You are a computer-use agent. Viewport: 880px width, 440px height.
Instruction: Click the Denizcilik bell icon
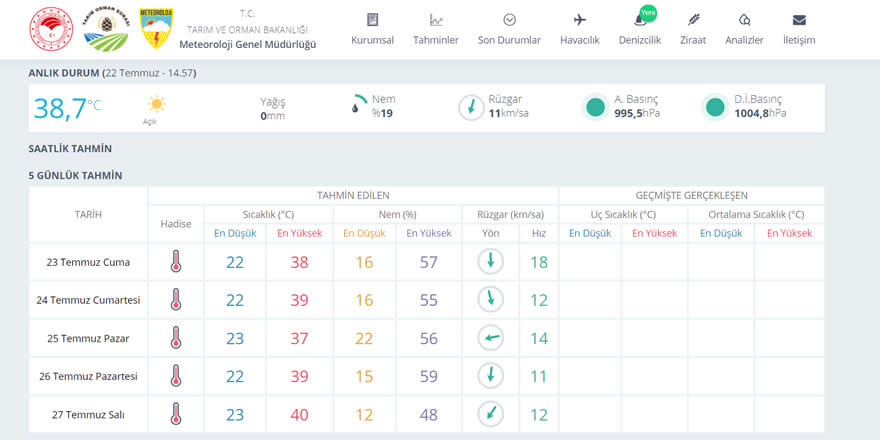[x=639, y=20]
